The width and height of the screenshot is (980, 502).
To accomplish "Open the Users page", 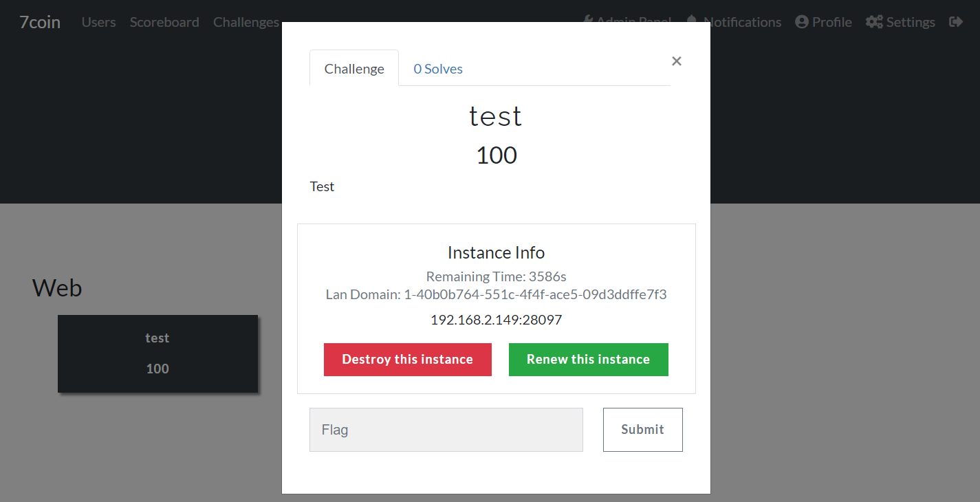I will coord(98,22).
